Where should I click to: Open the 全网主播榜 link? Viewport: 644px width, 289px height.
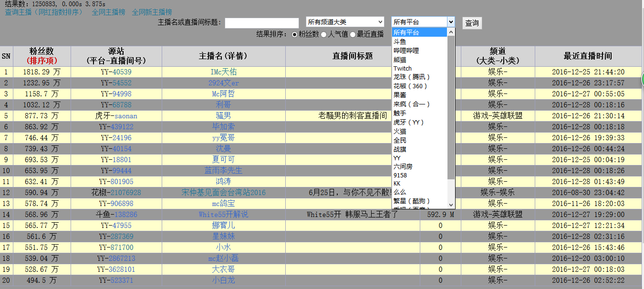[x=108, y=12]
